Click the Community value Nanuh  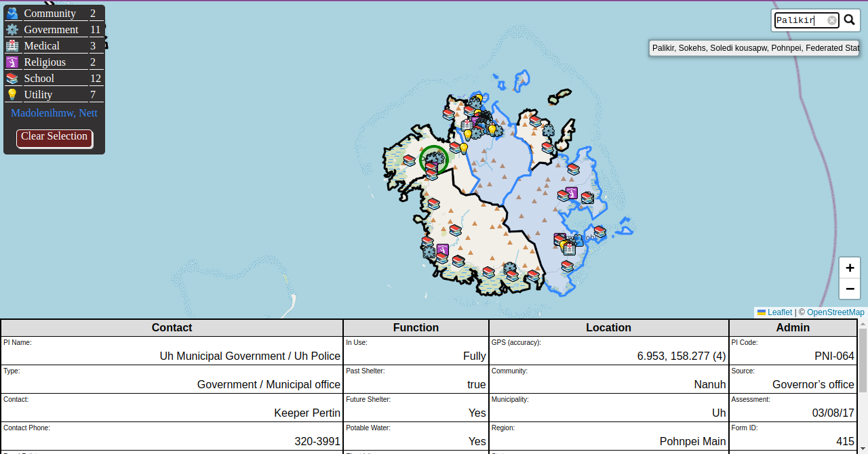point(710,384)
